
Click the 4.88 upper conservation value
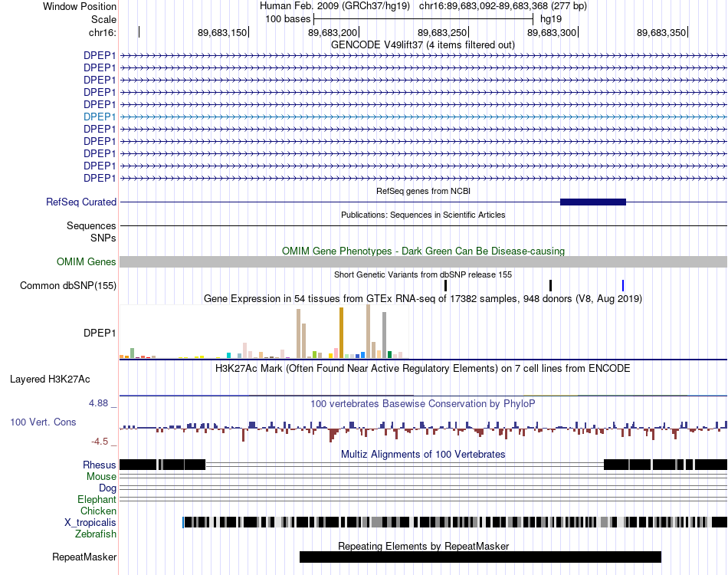point(98,403)
